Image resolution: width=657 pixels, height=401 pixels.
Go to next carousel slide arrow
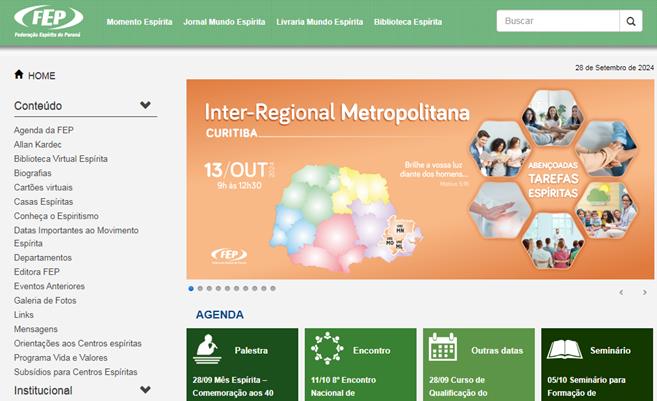click(x=645, y=292)
